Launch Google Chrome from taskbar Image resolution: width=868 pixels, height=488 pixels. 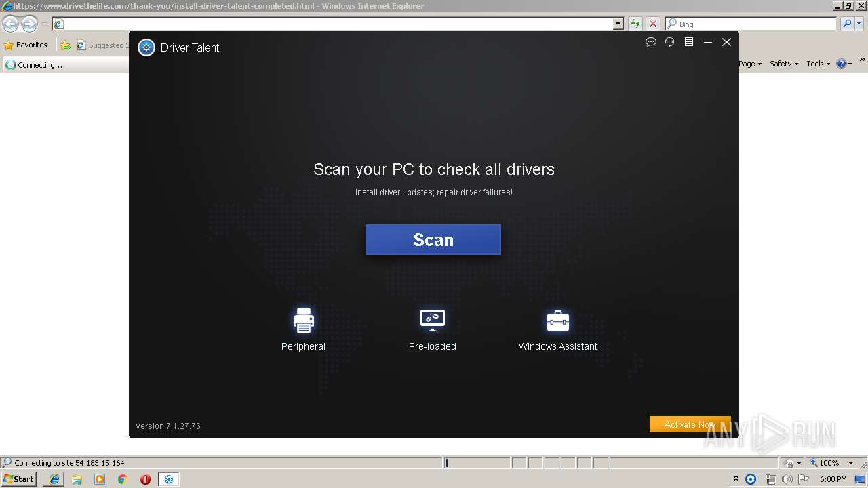click(123, 479)
